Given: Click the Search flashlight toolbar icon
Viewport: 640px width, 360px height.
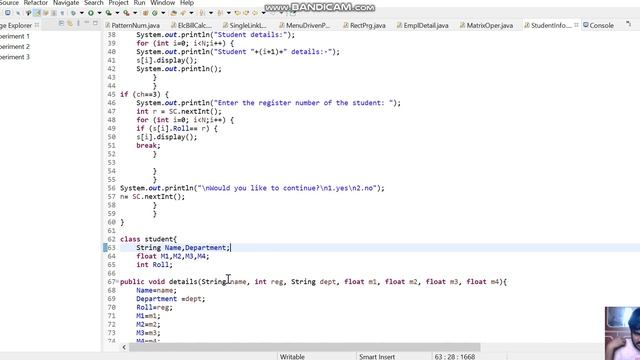Looking at the screenshot, I should 182,13.
